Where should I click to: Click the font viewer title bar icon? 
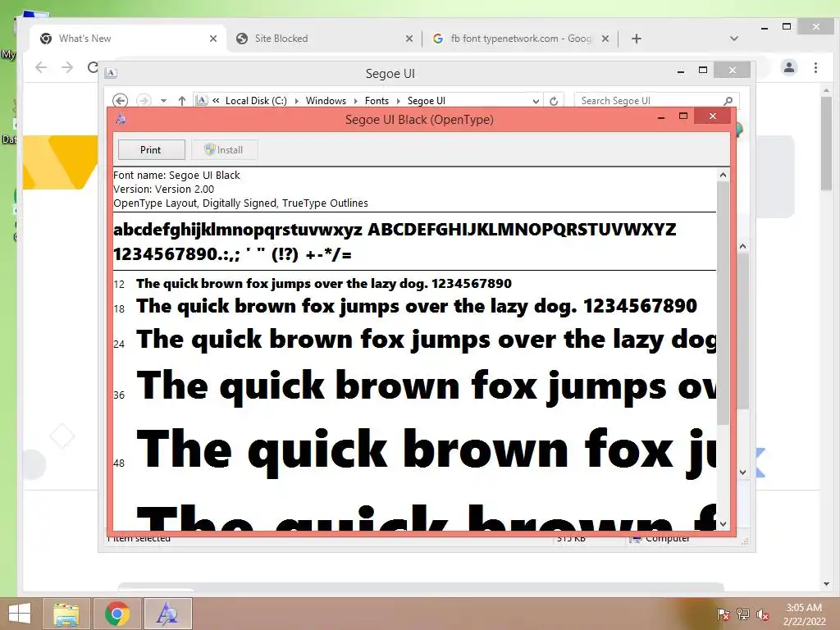click(121, 119)
